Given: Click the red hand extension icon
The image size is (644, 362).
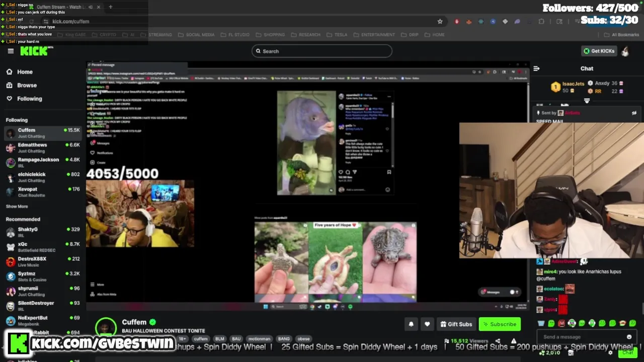Looking at the screenshot, I should 457,21.
